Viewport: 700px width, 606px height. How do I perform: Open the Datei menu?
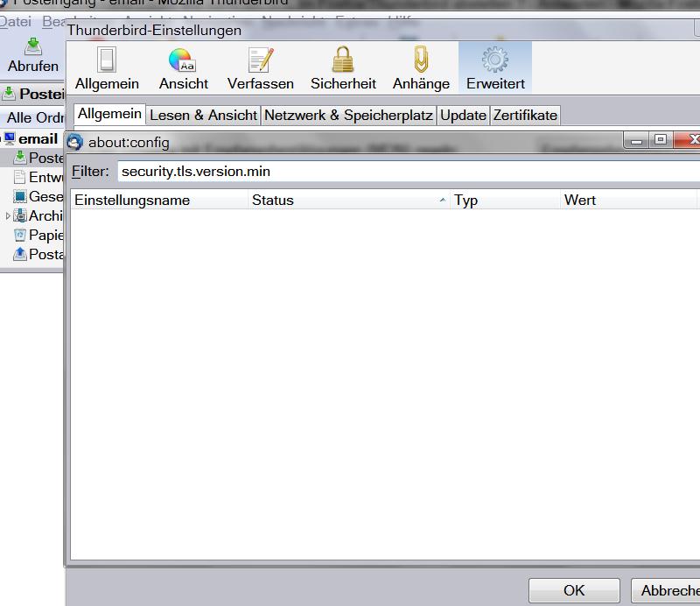(x=16, y=22)
